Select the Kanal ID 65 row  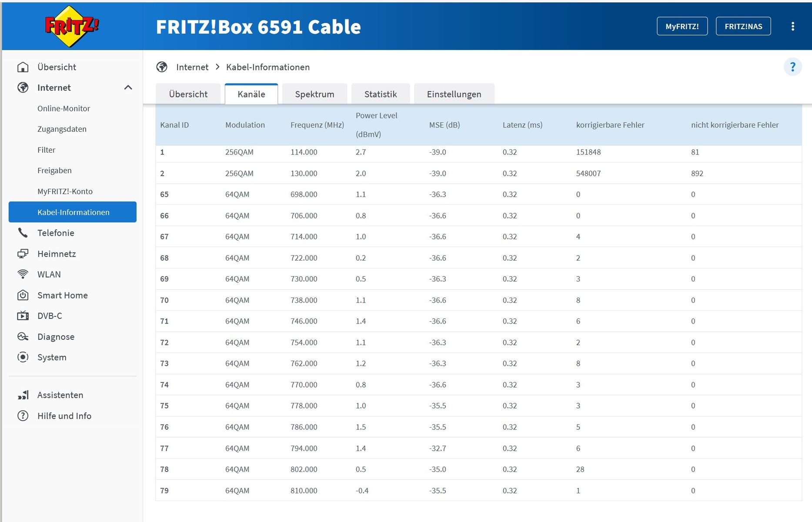(478, 194)
